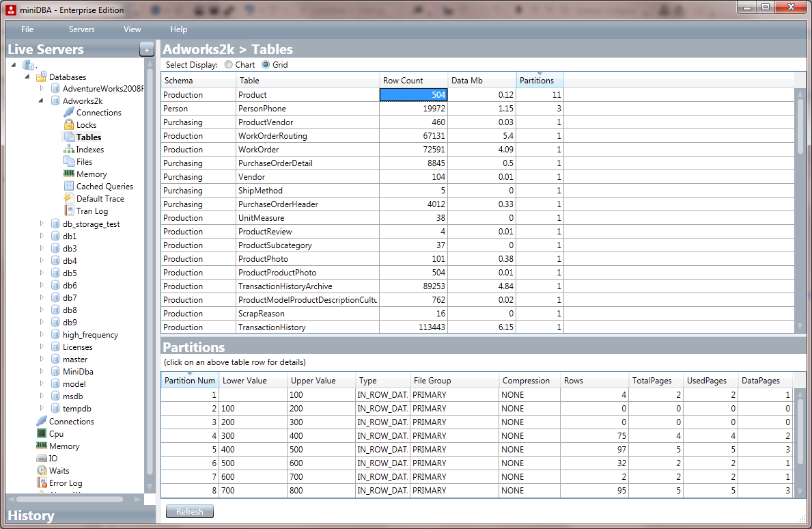
Task: Open the Servers menu
Action: point(82,29)
